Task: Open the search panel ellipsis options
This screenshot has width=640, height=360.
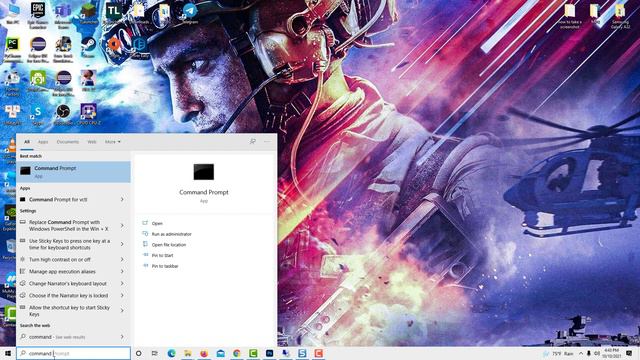Action: 267,142
